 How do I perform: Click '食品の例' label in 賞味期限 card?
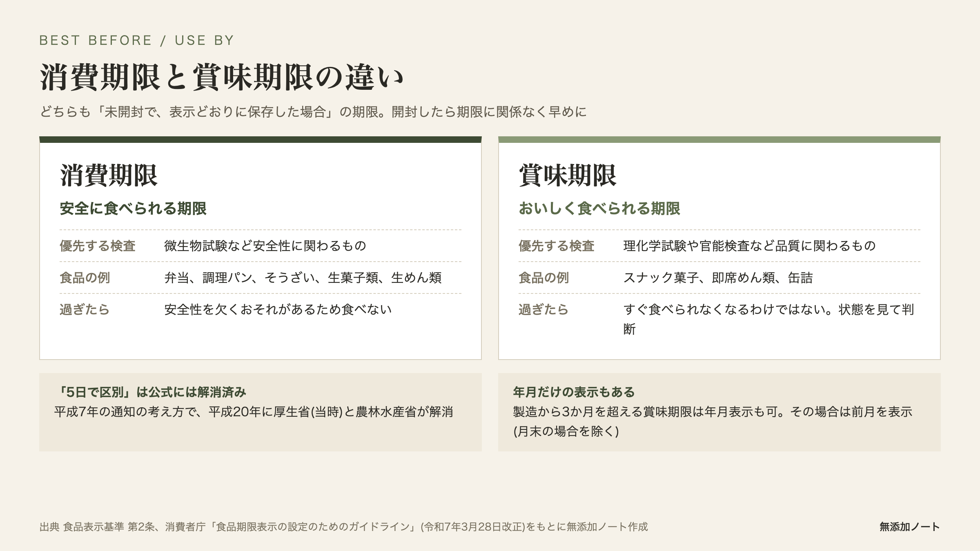pyautogui.click(x=544, y=278)
